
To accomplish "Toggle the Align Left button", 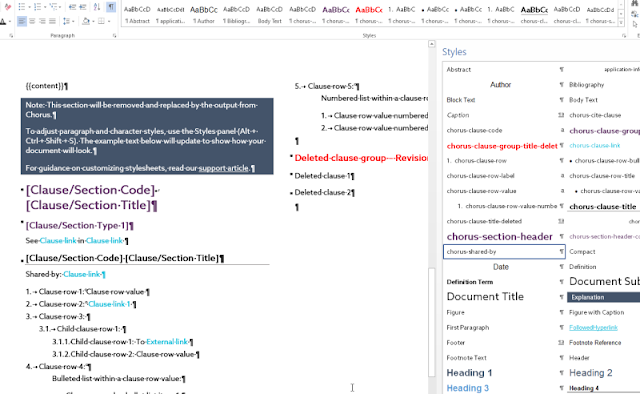I will (22, 21).
